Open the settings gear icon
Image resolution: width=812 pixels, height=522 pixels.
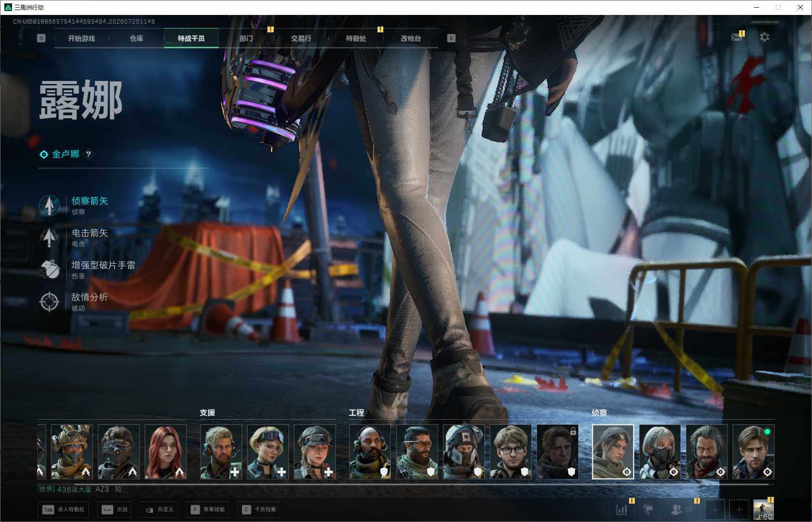[765, 37]
